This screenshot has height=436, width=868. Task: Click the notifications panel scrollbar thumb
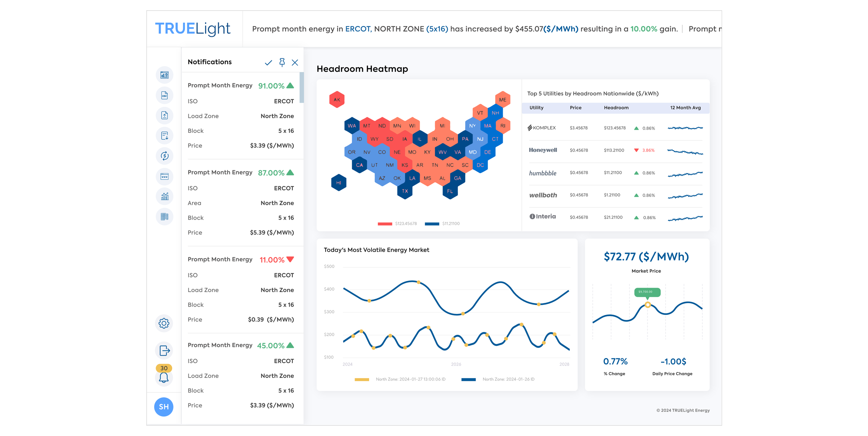[301, 87]
